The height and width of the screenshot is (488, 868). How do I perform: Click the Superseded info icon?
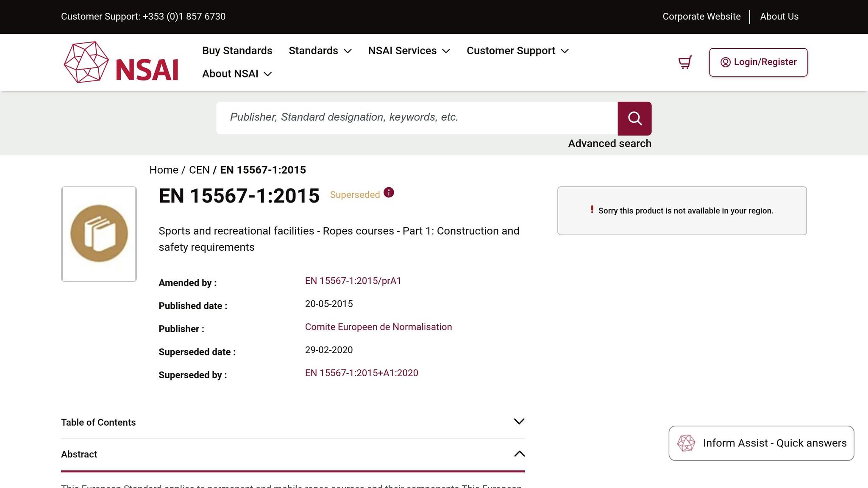389,193
